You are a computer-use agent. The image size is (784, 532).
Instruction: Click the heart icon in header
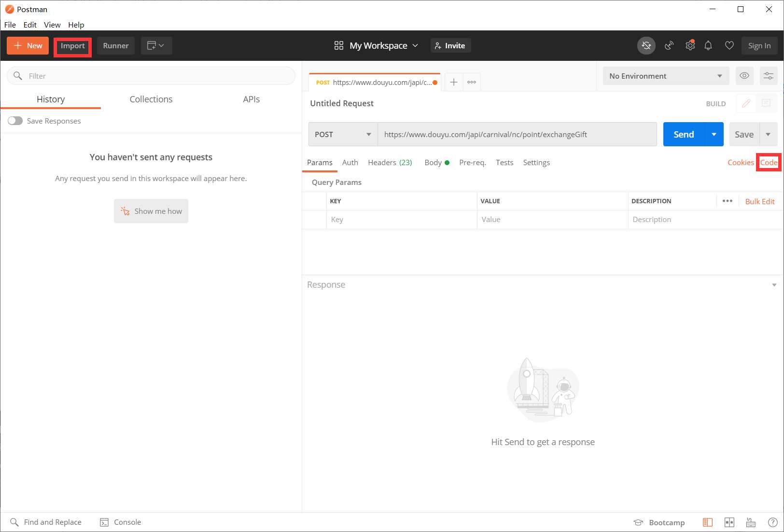coord(729,46)
